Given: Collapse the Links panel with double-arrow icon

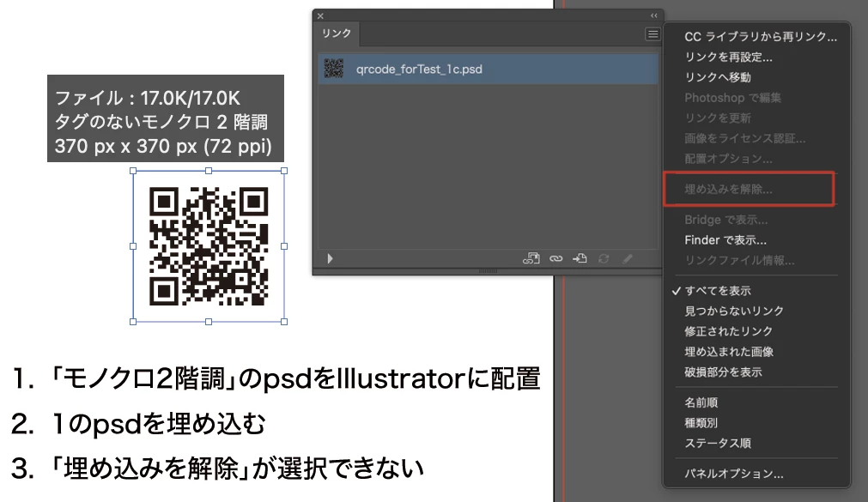Looking at the screenshot, I should point(653,15).
